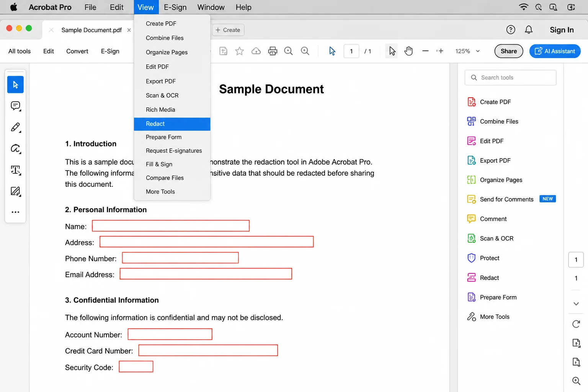Click the page number input box
This screenshot has height=392, width=588.
[x=351, y=51]
